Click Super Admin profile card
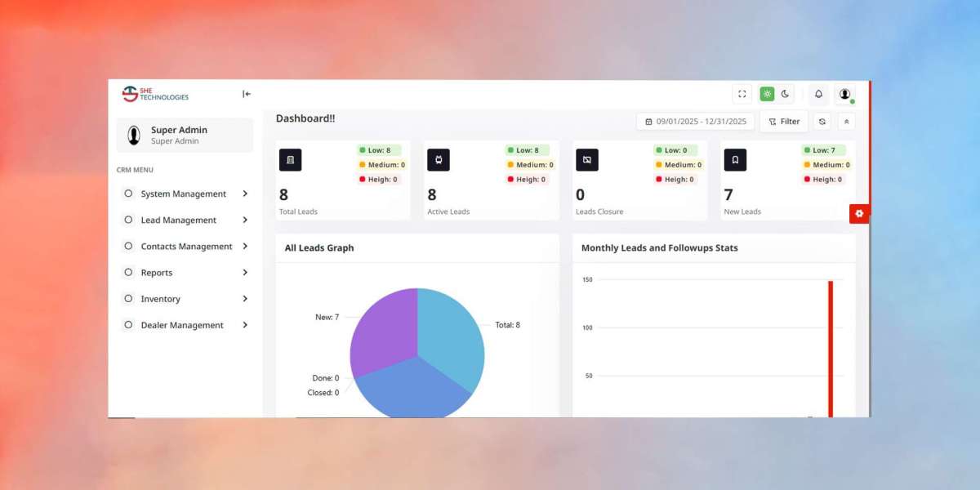 [x=185, y=135]
